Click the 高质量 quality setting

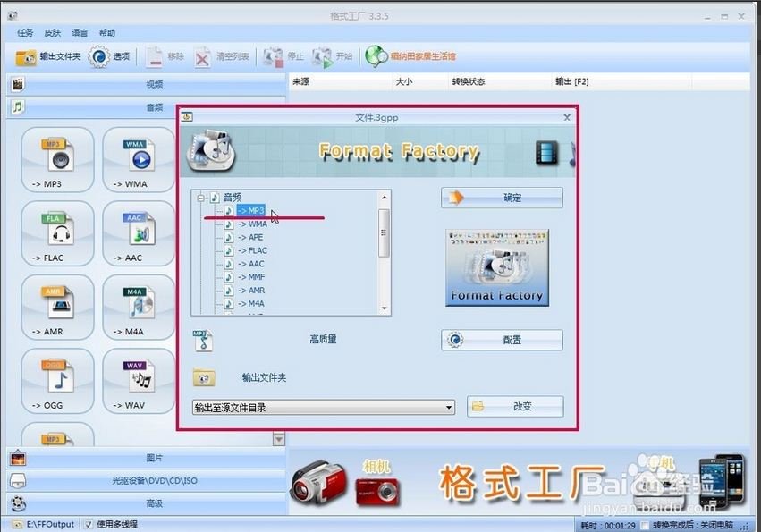tap(322, 340)
